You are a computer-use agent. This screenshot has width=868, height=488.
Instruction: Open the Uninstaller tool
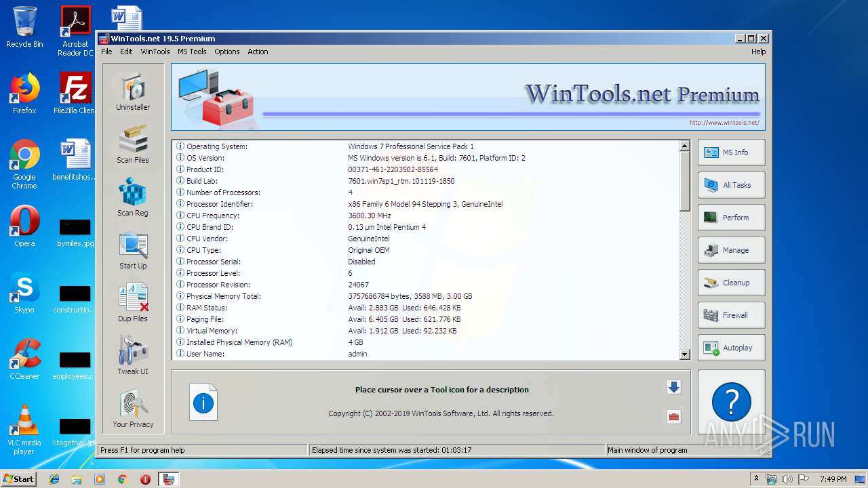point(133,92)
